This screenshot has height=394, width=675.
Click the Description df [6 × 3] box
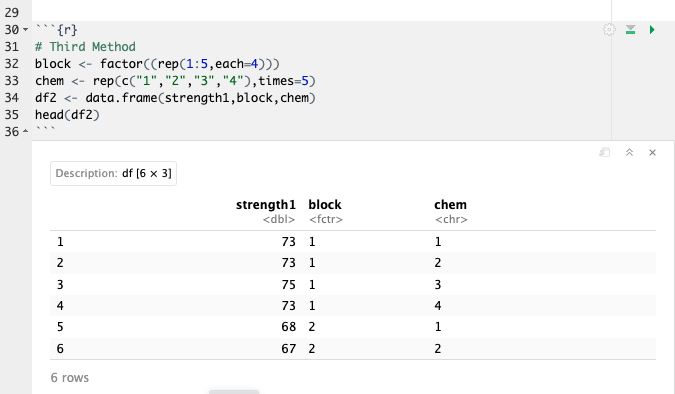click(113, 174)
